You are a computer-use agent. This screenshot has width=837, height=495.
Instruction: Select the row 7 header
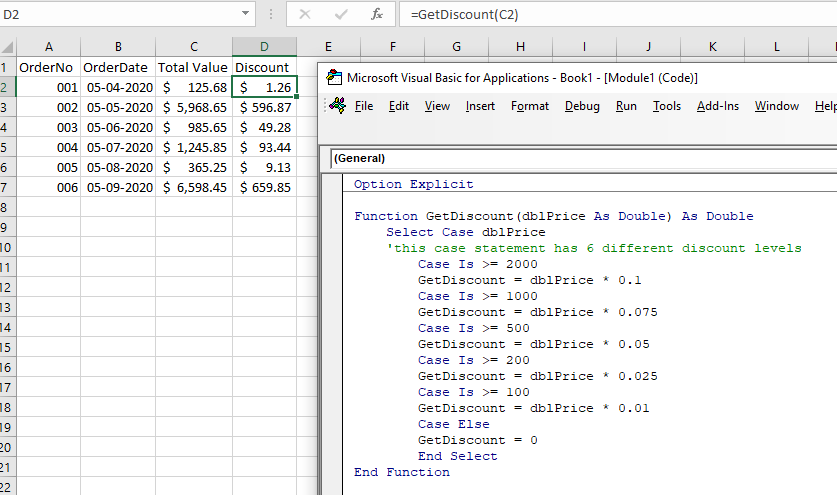pyautogui.click(x=7, y=187)
